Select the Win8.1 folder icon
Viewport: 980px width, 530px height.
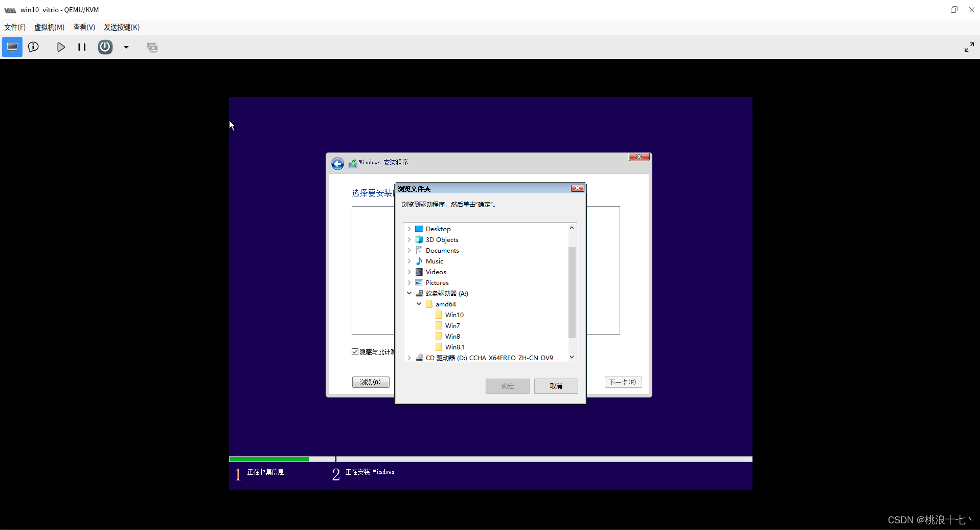[439, 347]
